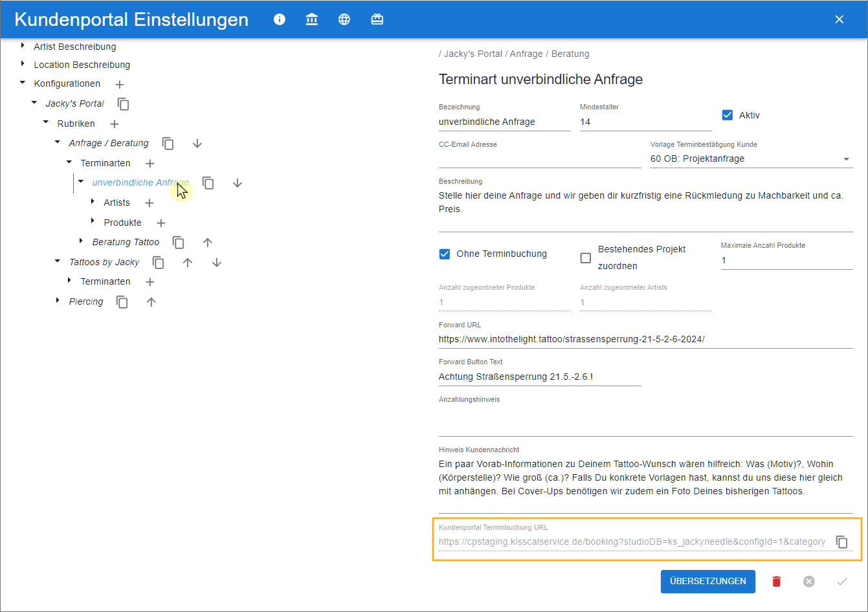Viewport: 868px width, 612px height.
Task: Add an artist via Artists plus
Action: tap(149, 203)
